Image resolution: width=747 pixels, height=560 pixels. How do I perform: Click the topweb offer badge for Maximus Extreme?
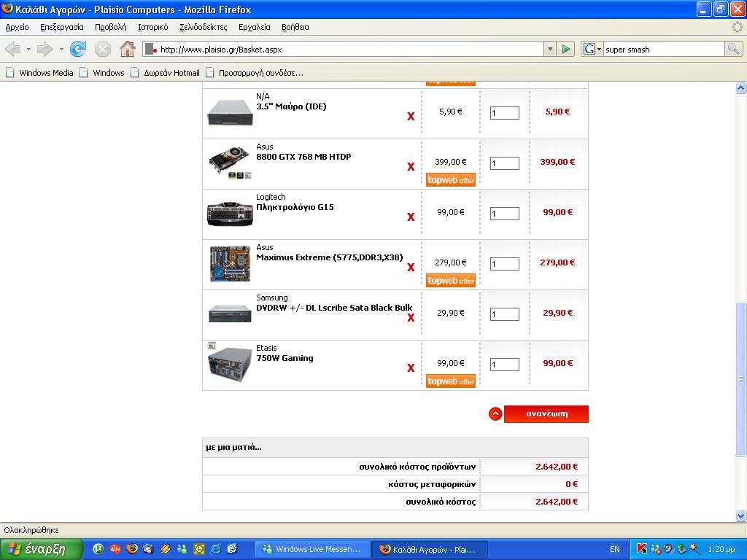[x=451, y=281]
